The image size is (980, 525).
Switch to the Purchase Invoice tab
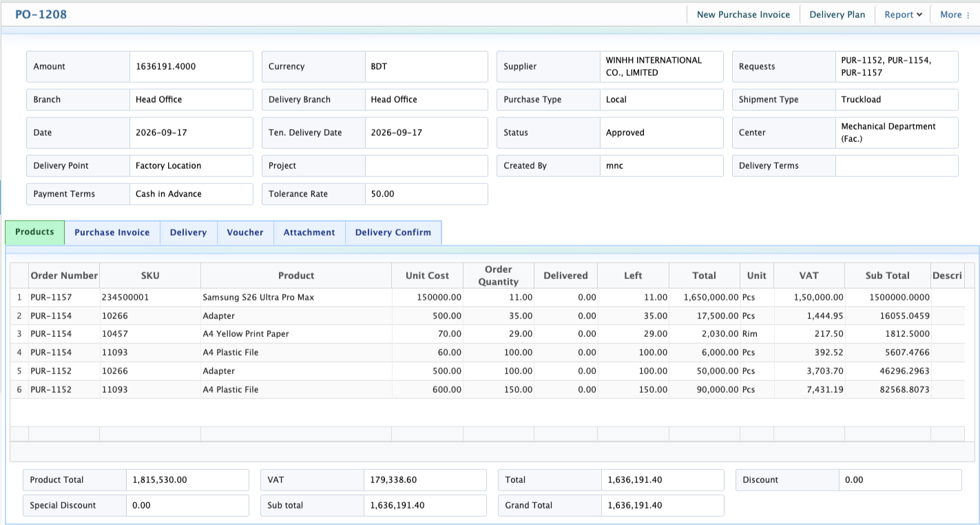tap(112, 233)
